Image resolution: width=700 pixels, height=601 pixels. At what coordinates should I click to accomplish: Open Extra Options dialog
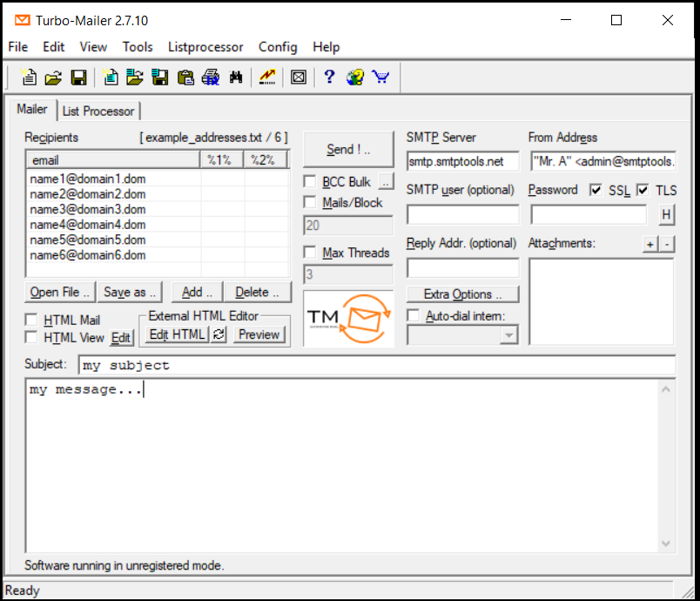click(461, 294)
